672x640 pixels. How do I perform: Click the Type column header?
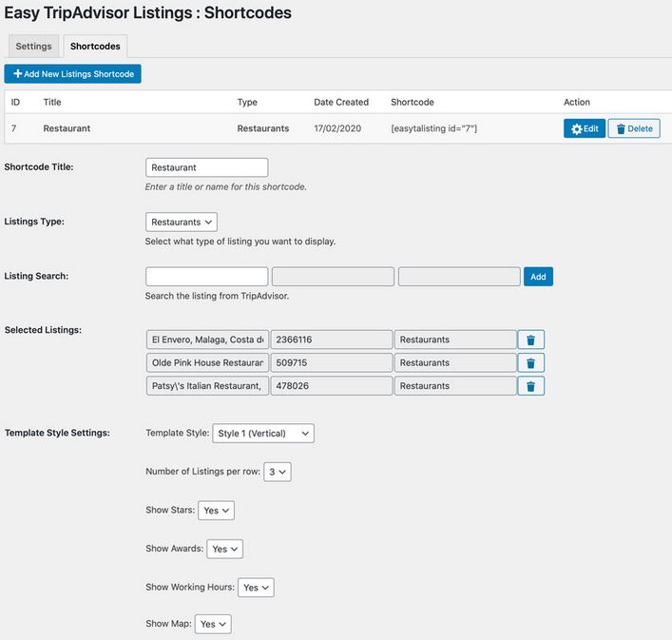coord(247,102)
